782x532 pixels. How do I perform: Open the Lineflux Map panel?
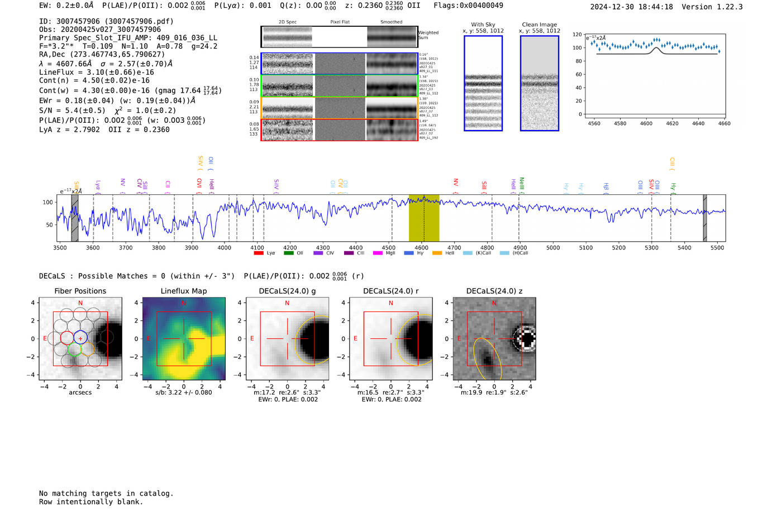pyautogui.click(x=184, y=339)
